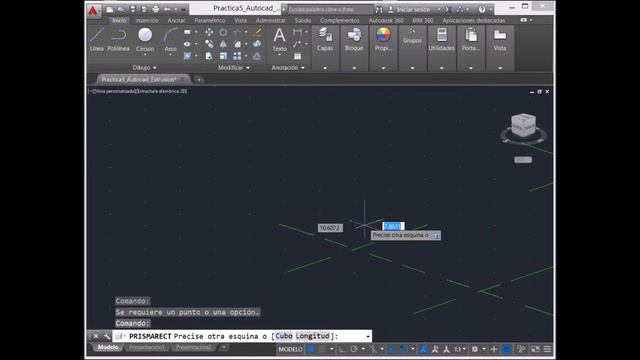Image resolution: width=640 pixels, height=360 pixels.
Task: Click the Table tool icon in Anotación
Action: [298, 56]
